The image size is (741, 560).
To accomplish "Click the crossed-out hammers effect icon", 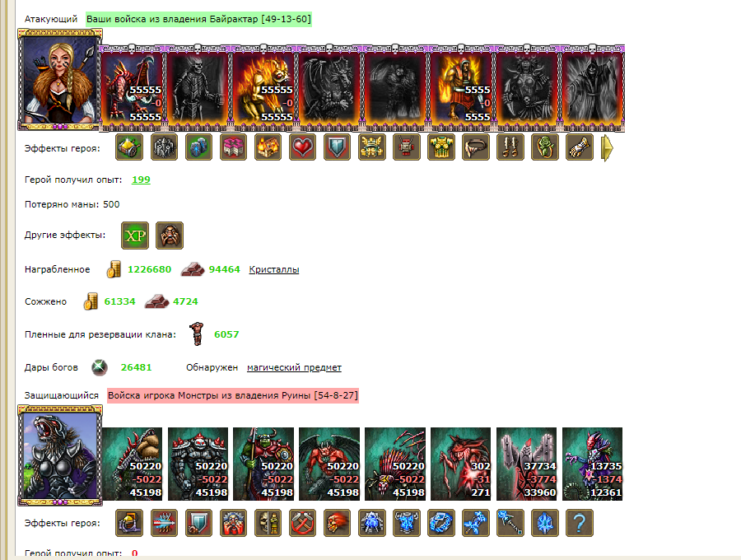I will coord(302,523).
